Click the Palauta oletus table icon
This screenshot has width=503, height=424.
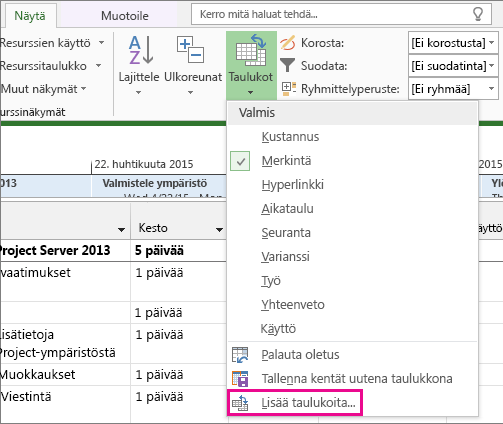(240, 355)
